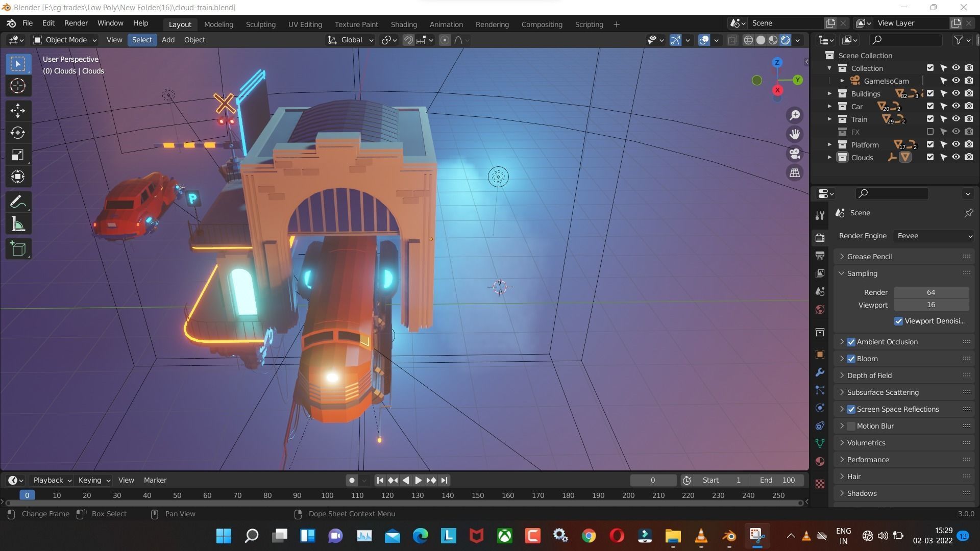Toggle snapping magnet icon
The image size is (980, 551).
coord(408,40)
